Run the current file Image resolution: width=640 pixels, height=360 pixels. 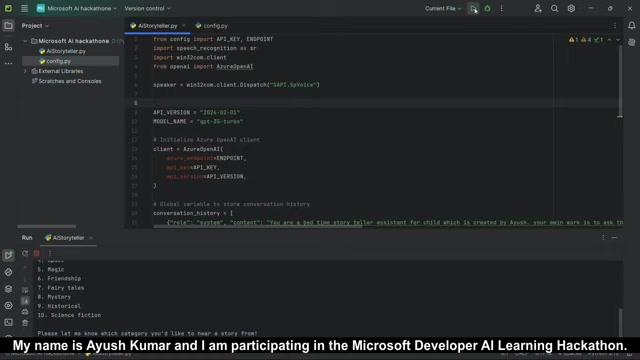click(x=473, y=8)
